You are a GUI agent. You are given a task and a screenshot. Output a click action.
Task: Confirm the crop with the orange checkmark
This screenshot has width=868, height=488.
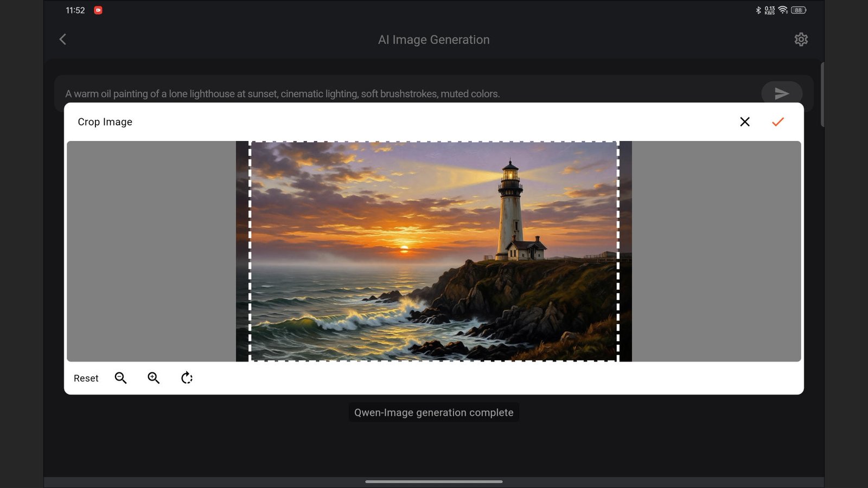[x=777, y=122]
